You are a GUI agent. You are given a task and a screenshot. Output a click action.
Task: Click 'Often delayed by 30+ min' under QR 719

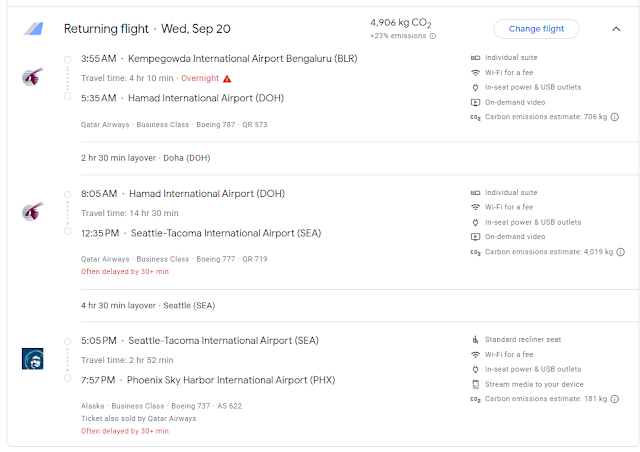pos(124,272)
